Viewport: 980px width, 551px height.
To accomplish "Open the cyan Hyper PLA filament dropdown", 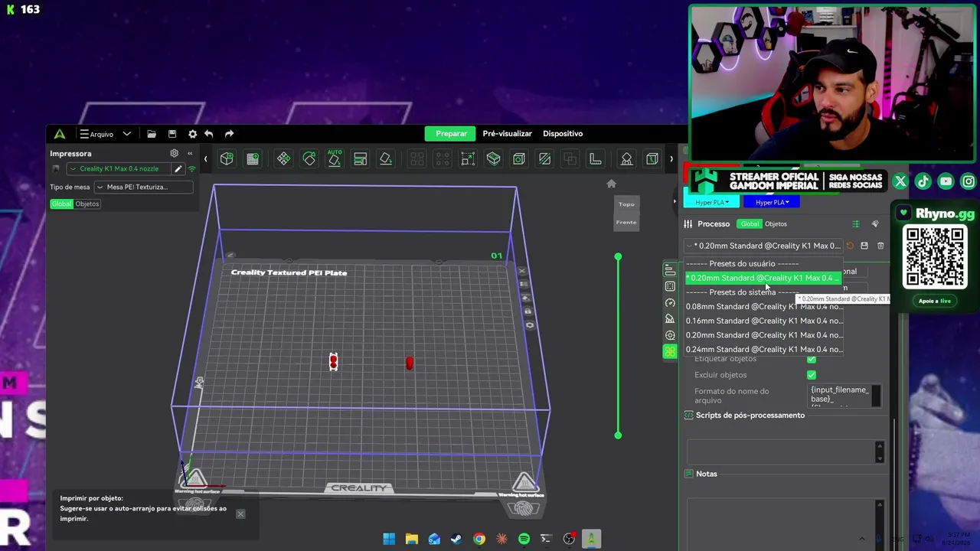I will (712, 202).
